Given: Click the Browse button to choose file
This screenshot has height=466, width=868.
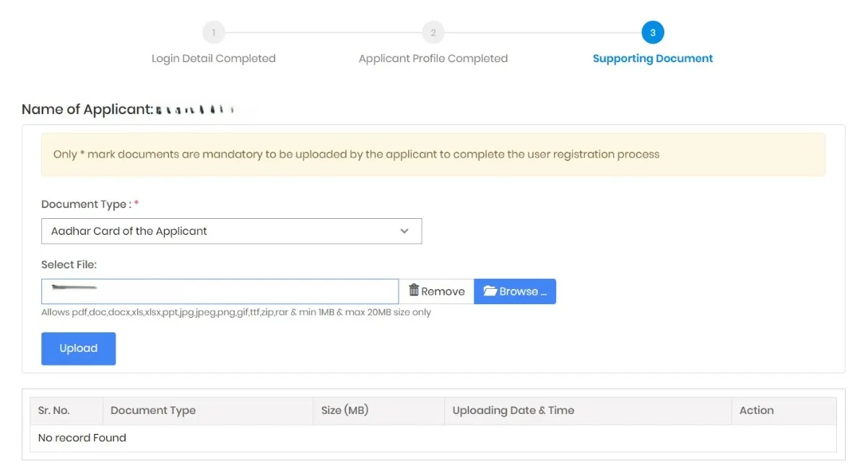Looking at the screenshot, I should [514, 291].
